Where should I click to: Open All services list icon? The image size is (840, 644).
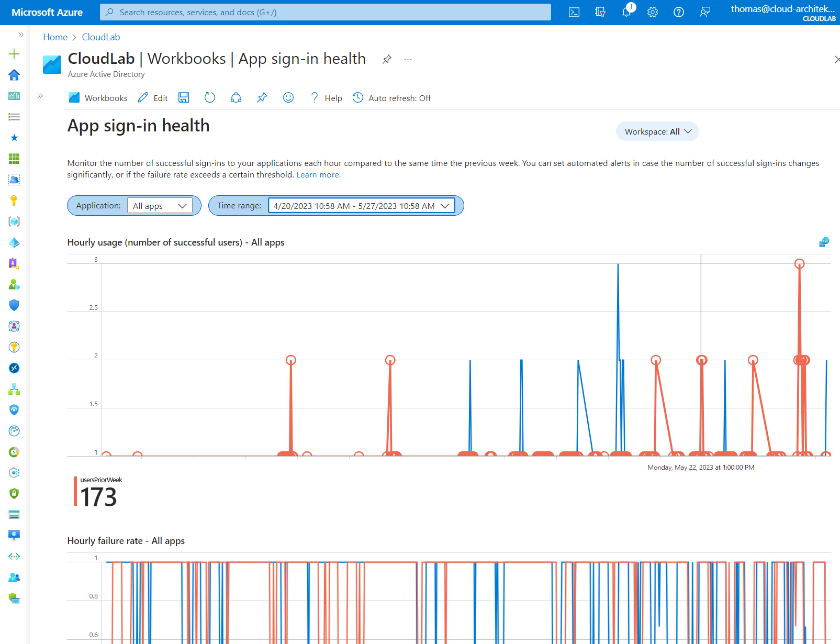tap(14, 117)
